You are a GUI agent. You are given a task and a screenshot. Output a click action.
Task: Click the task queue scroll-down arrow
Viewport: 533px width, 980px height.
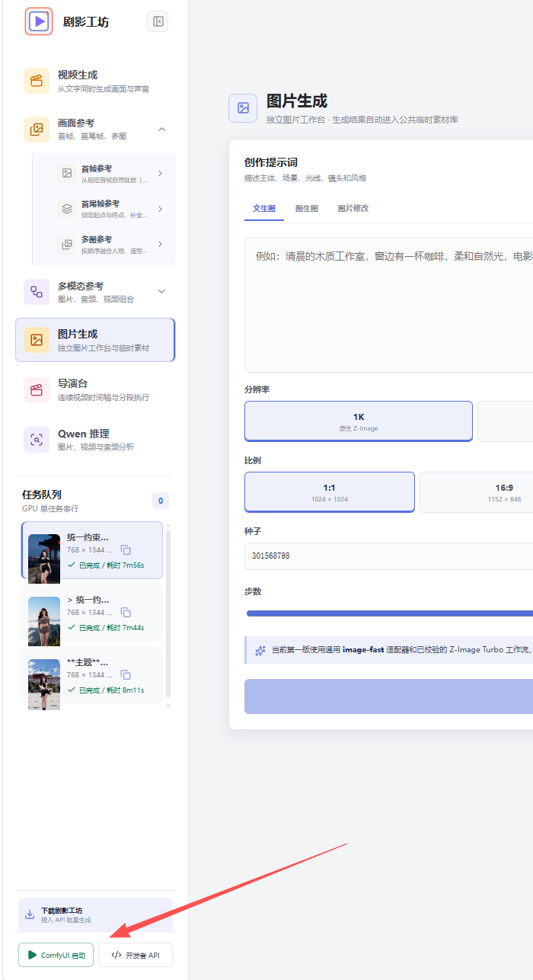[168, 705]
